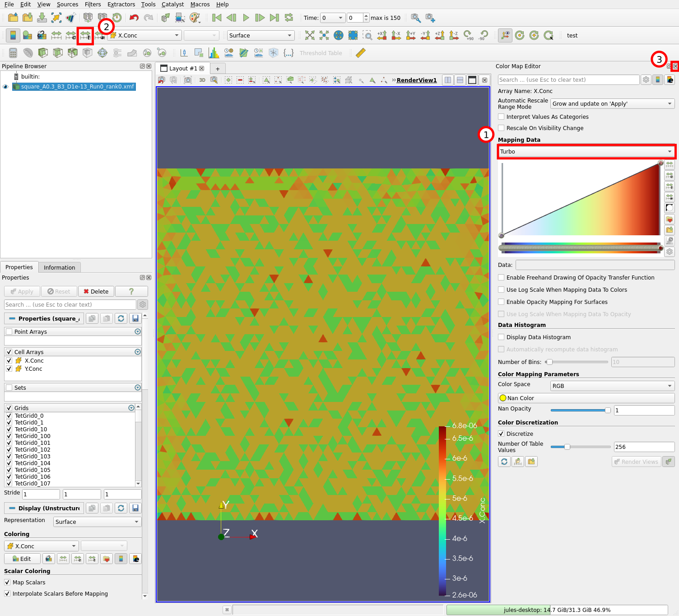Uncheck the Map Scalars checkbox
This screenshot has height=616, width=679.
pyautogui.click(x=7, y=582)
